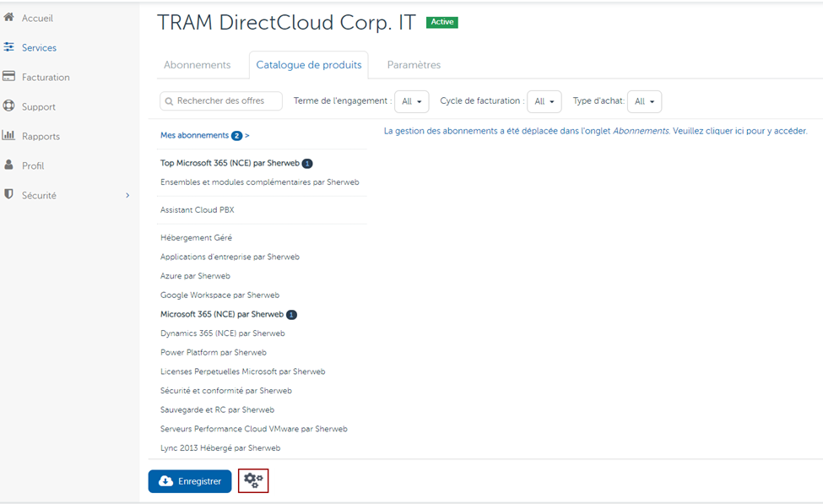823x504 pixels.
Task: Select Licenses Perpetuelles Microsoft par Sherweb
Action: (243, 371)
